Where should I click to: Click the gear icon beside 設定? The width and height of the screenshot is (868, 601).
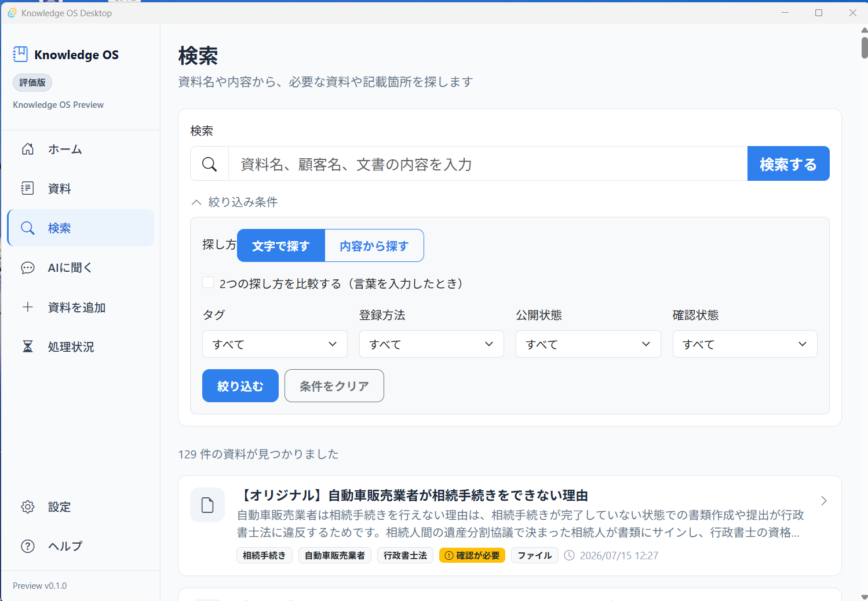point(28,507)
